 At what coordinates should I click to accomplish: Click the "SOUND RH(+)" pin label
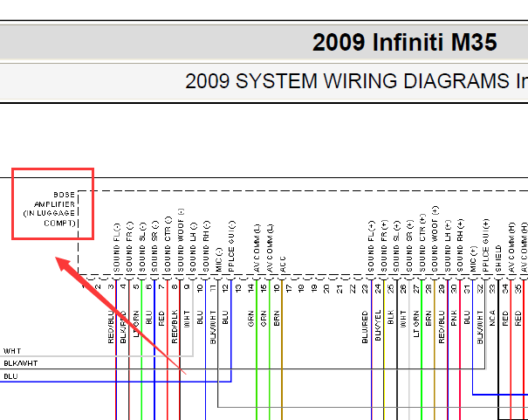pyautogui.click(x=460, y=245)
